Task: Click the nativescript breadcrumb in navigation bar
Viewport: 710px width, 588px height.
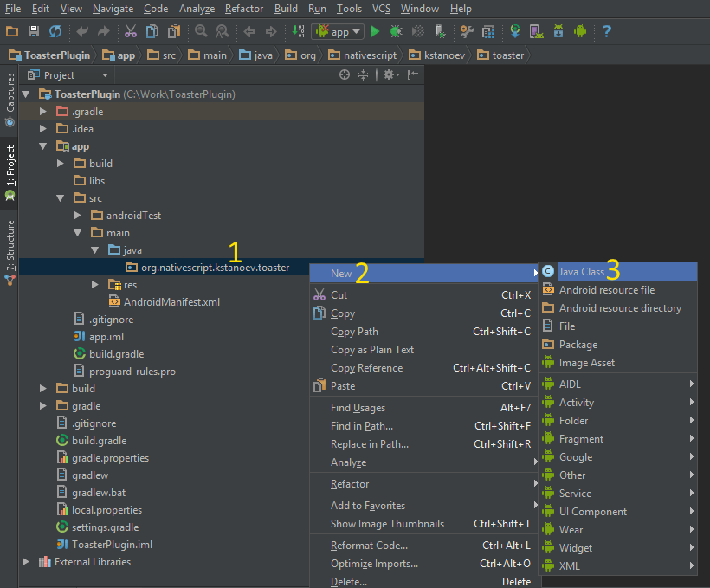Action: pyautogui.click(x=368, y=55)
